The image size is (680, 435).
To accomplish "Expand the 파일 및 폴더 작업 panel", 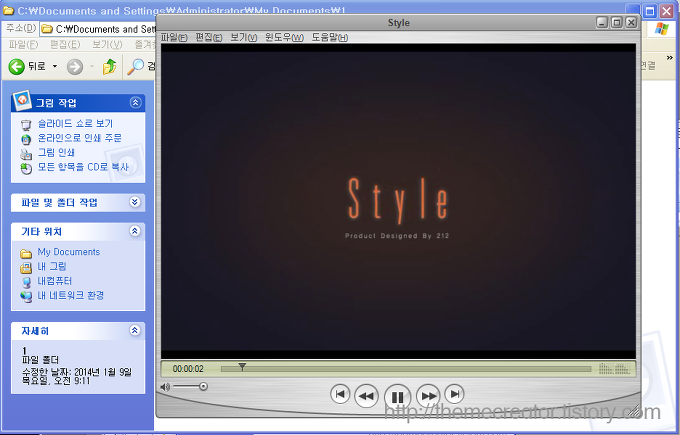I will pos(135,202).
